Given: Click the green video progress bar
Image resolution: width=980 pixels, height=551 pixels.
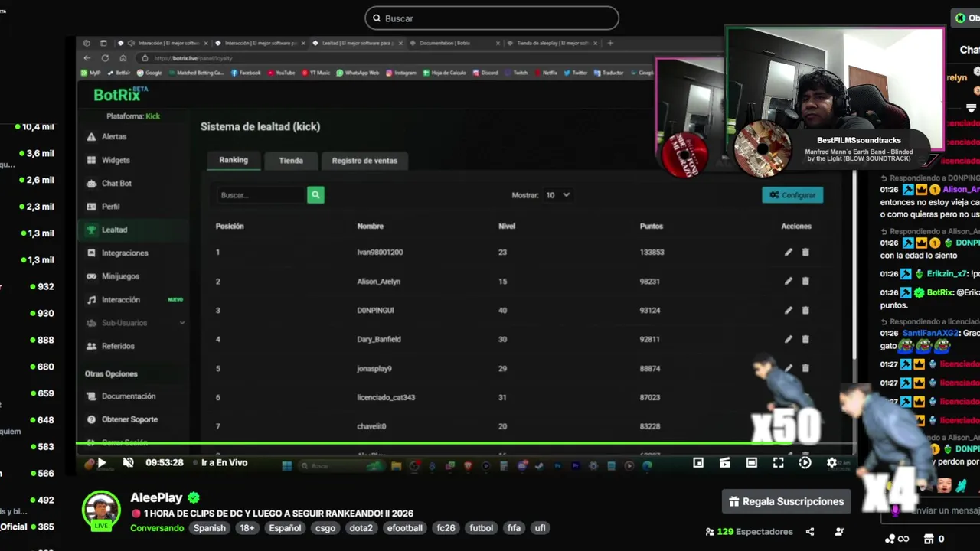Looking at the screenshot, I should coord(465,443).
